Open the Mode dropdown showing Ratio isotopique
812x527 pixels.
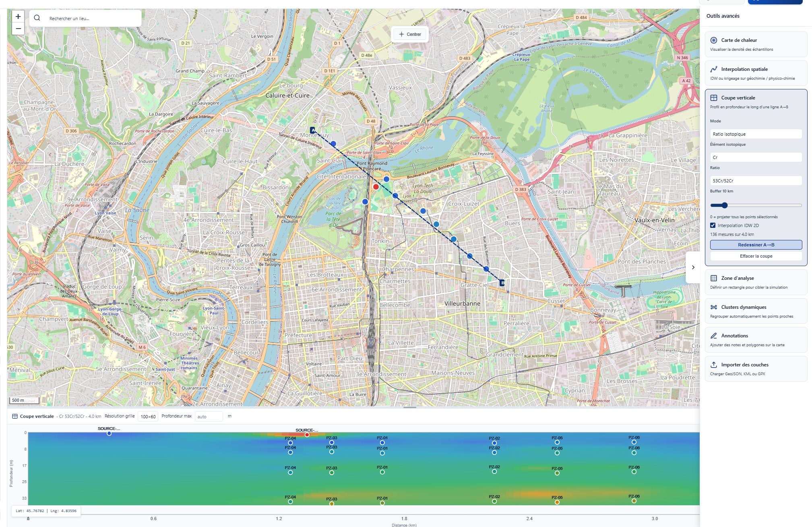(x=756, y=134)
